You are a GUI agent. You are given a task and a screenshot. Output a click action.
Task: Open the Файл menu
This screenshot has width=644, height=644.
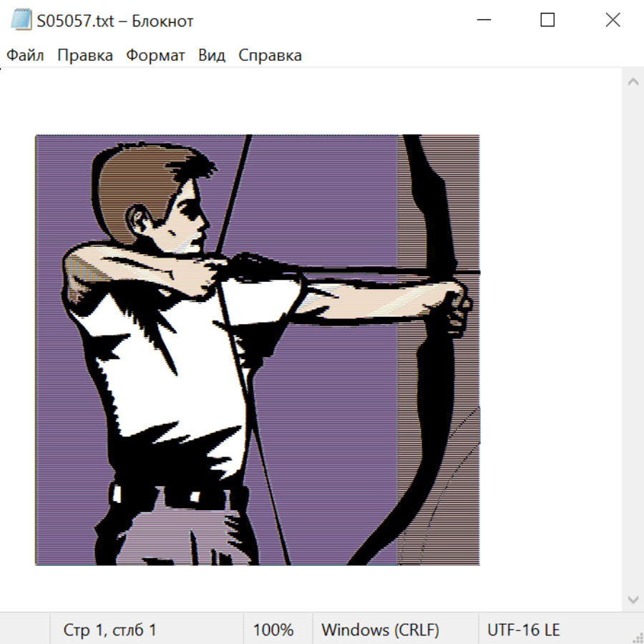25,56
